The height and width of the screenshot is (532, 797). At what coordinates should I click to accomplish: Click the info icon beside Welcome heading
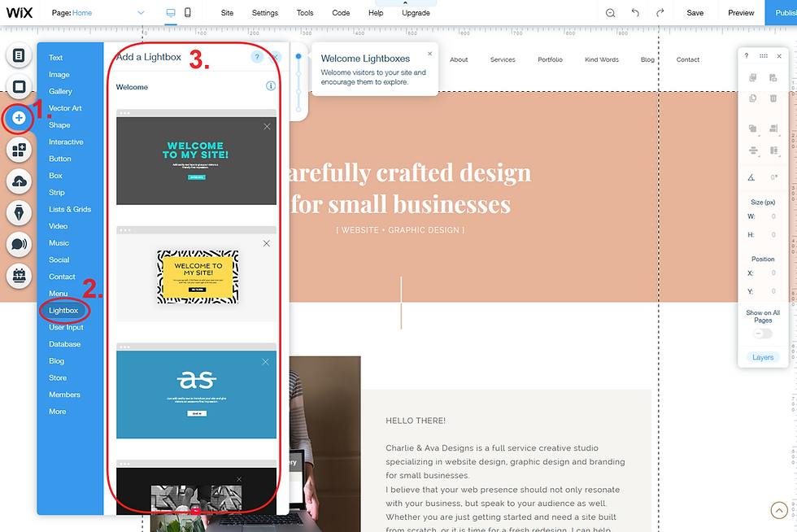tap(271, 86)
